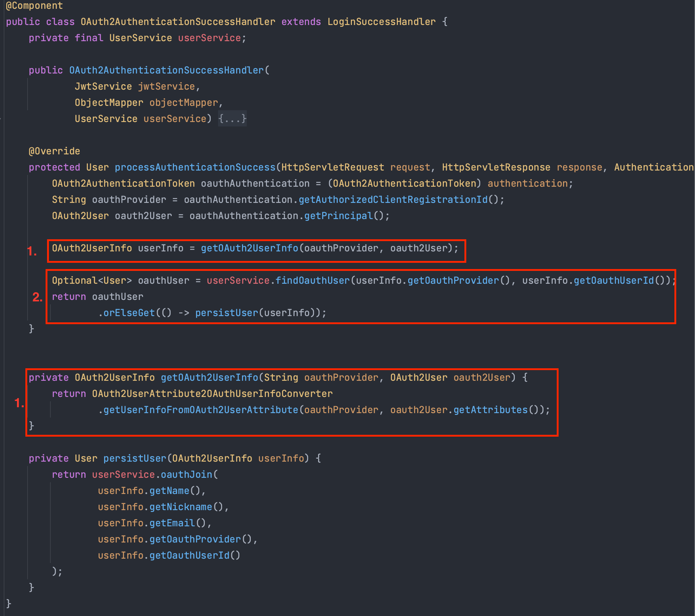Click getOauthProvider() in oauthJoin arguments

200,539
